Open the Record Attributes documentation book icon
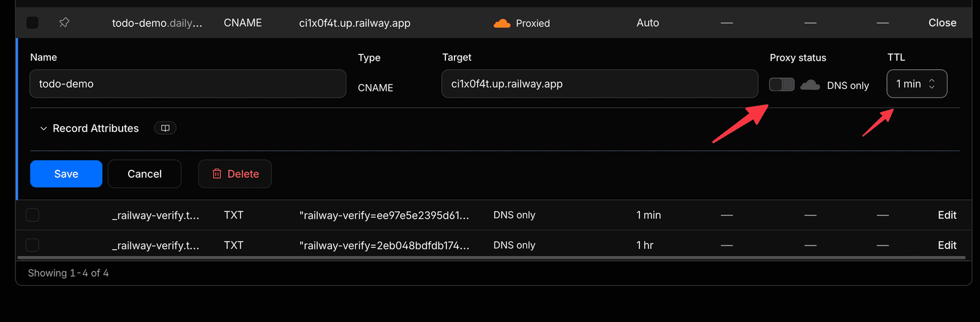Image resolution: width=980 pixels, height=322 pixels. pyautogui.click(x=165, y=128)
